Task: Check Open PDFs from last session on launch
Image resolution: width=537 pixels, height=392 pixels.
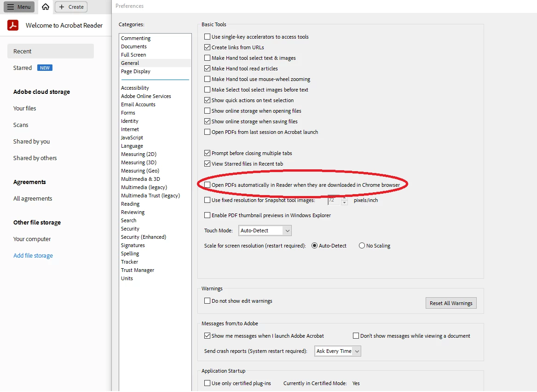Action: 207,132
